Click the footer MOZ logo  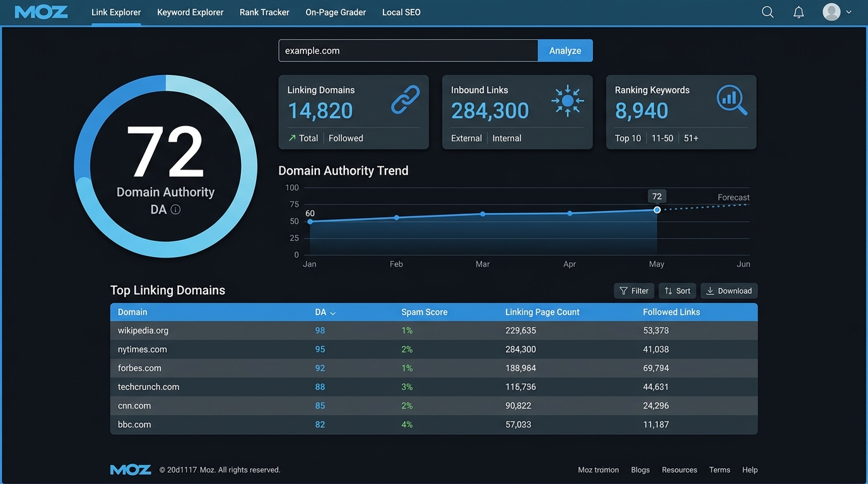point(131,470)
